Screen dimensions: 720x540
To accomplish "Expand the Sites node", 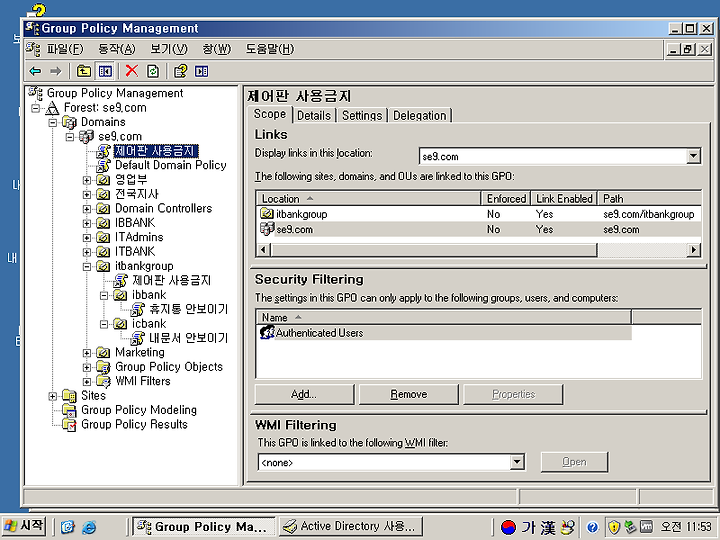I will click(53, 396).
